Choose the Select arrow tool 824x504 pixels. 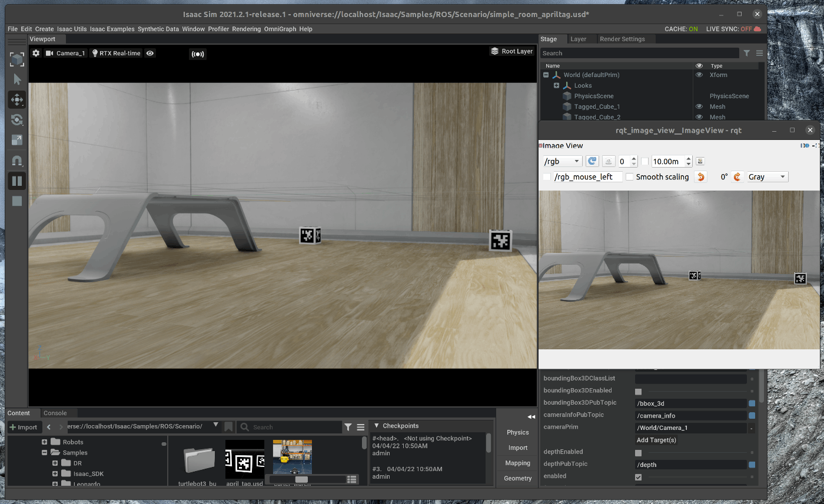coord(17,79)
